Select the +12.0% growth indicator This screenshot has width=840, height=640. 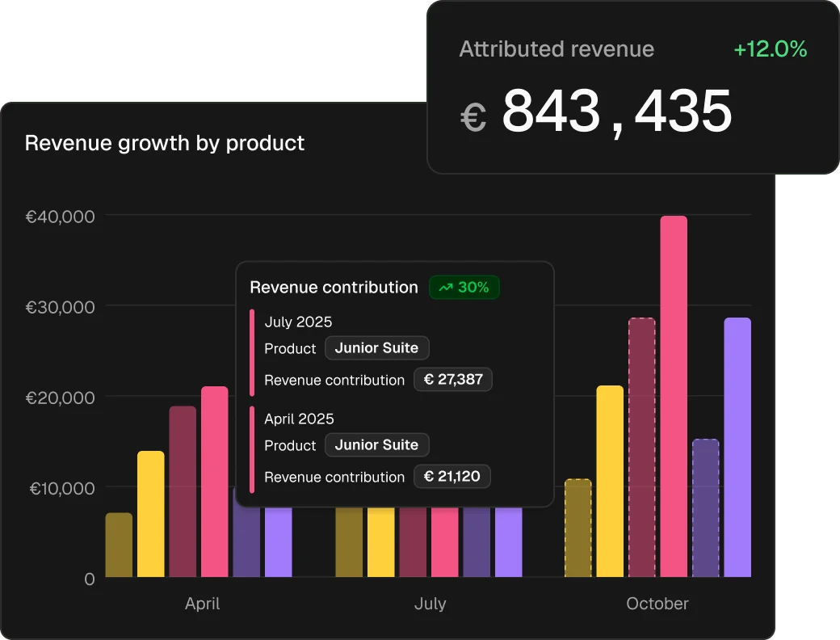tap(771, 48)
